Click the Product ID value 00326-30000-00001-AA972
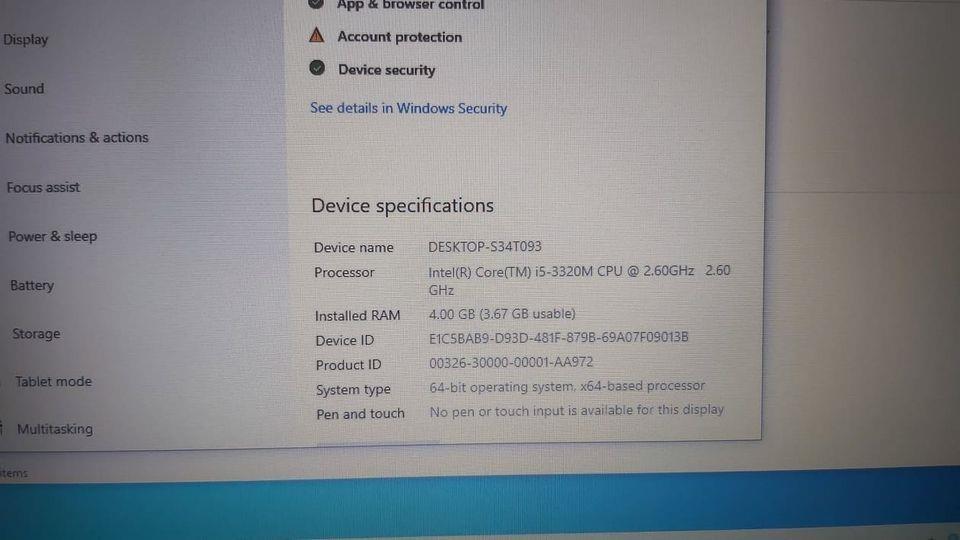 (511, 362)
